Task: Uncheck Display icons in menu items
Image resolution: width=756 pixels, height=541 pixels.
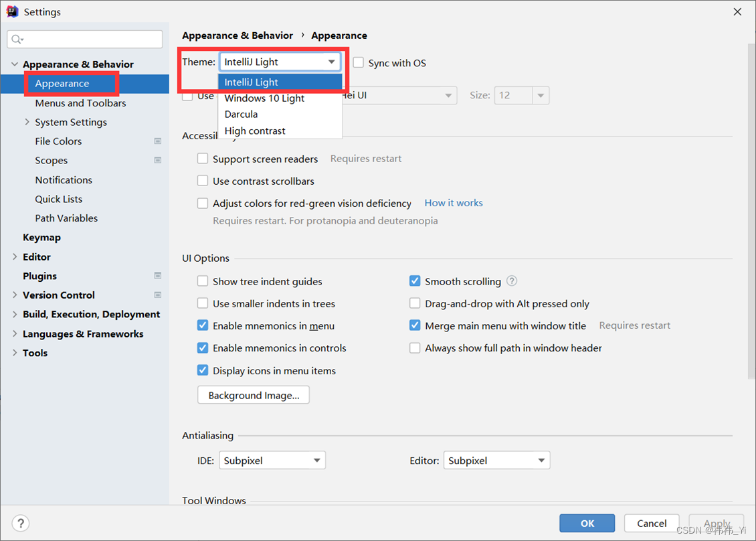Action: (x=203, y=371)
